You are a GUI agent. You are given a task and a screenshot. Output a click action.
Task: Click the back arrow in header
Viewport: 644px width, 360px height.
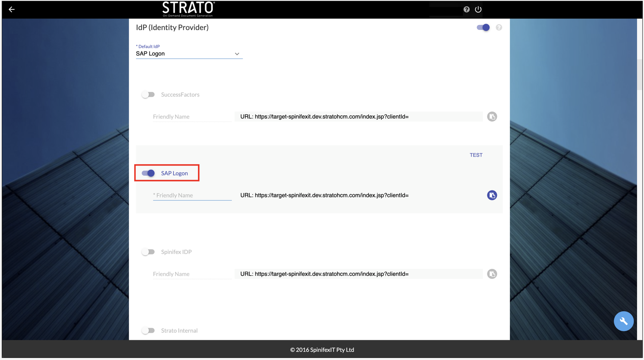(12, 9)
